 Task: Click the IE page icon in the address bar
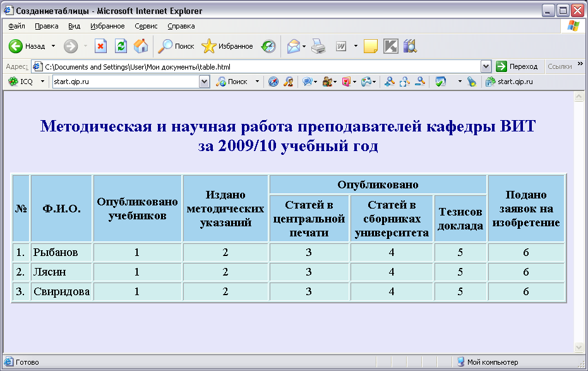(x=37, y=67)
